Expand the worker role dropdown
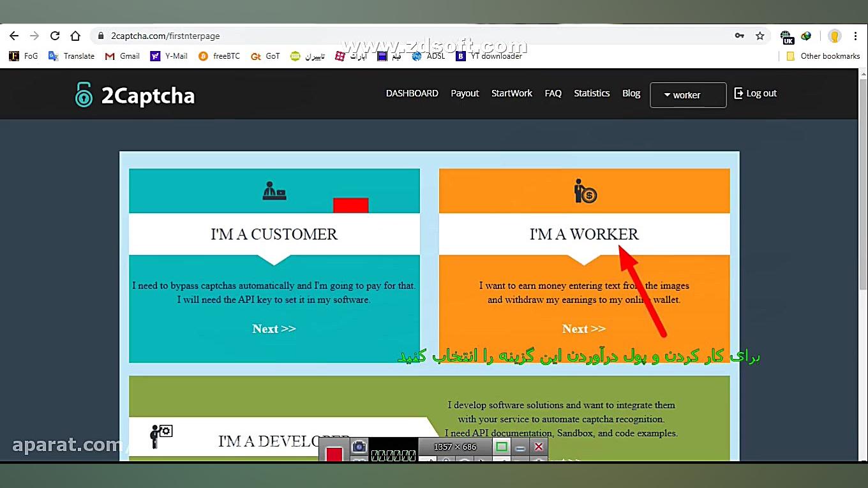 688,95
